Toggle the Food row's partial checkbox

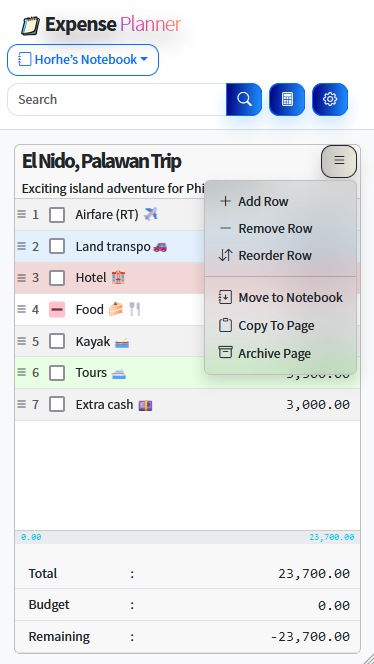click(x=57, y=310)
